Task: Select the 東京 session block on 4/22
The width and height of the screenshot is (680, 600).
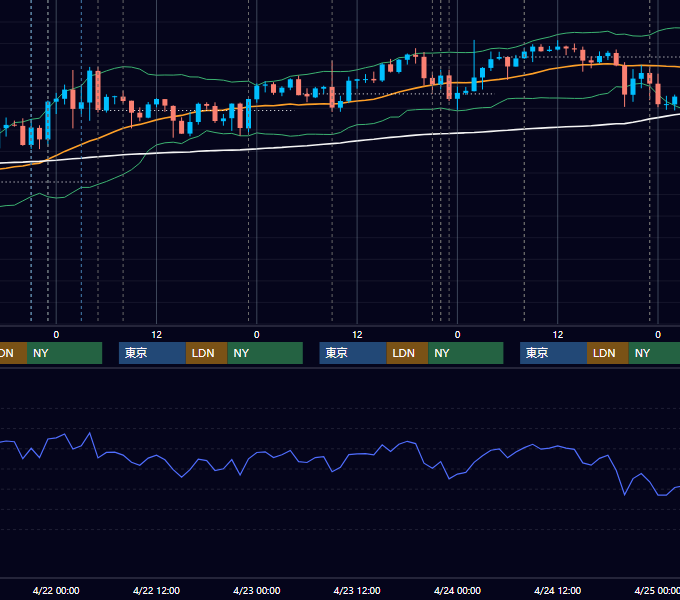Action: pos(152,353)
